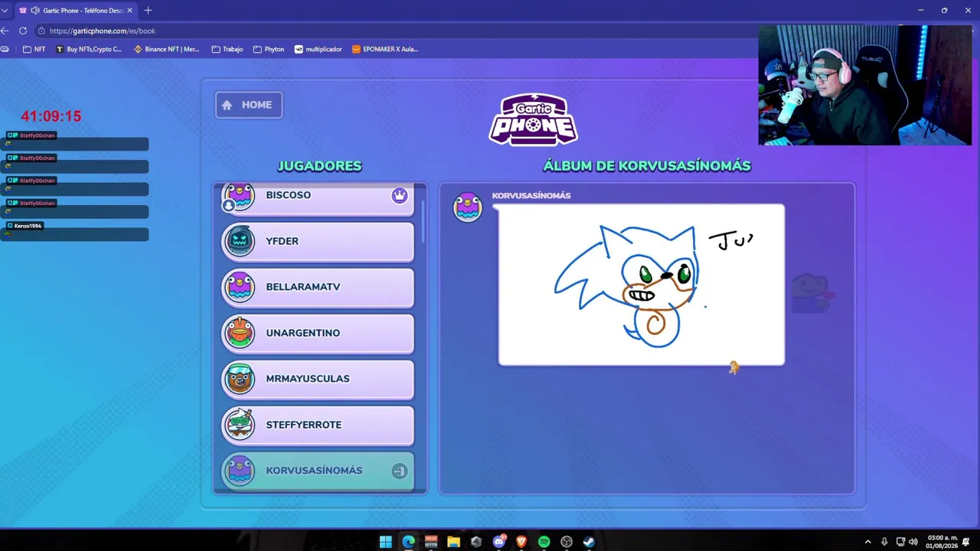Click the JUGADORES heading
The width and height of the screenshot is (980, 551).
click(x=319, y=166)
